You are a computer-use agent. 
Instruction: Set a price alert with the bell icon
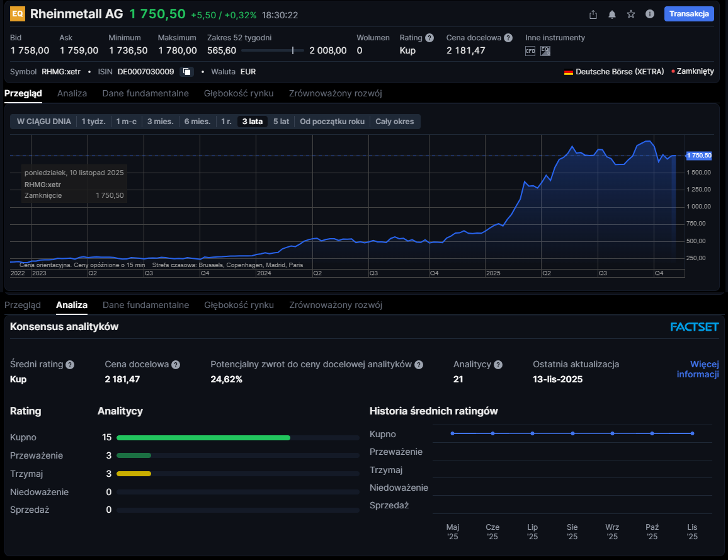611,14
